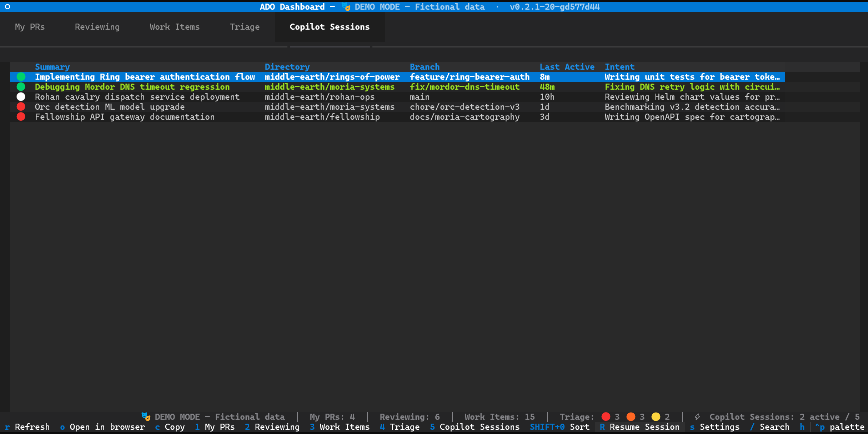Click the demo mode mask icon in title bar
This screenshot has width=868, height=434.
tap(346, 7)
